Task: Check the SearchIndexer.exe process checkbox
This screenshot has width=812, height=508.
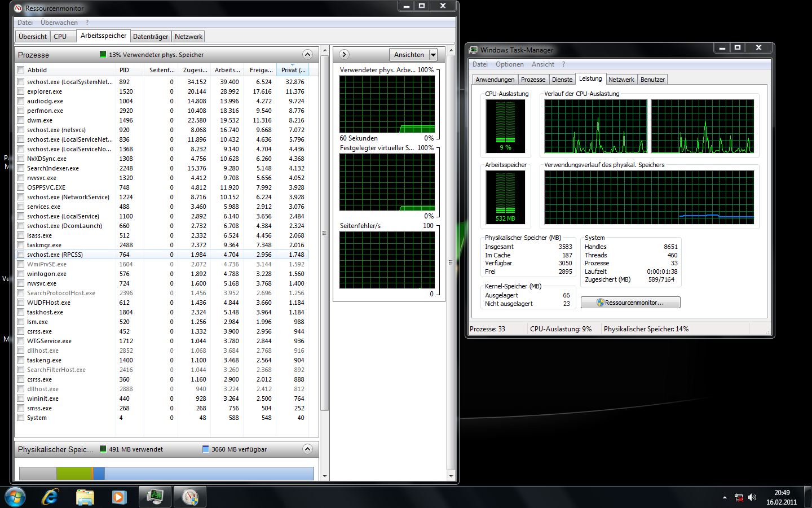Action: tap(21, 168)
